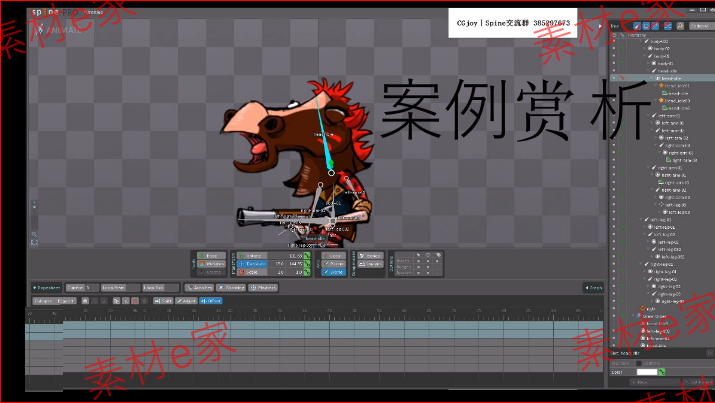Viewport: 715px width, 403px height.
Task: Open the Dopesheet view dropdown
Action: (47, 288)
